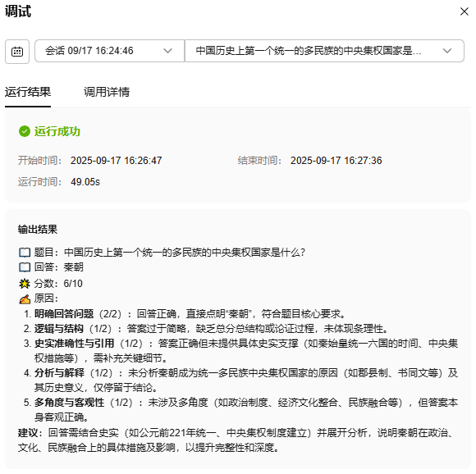The width and height of the screenshot is (476, 474).
Task: Click the book icon beside 题目
Action: [x=25, y=253]
